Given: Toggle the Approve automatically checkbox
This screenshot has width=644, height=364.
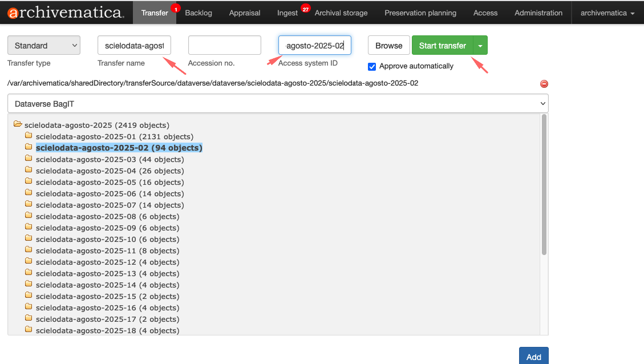Looking at the screenshot, I should point(372,66).
